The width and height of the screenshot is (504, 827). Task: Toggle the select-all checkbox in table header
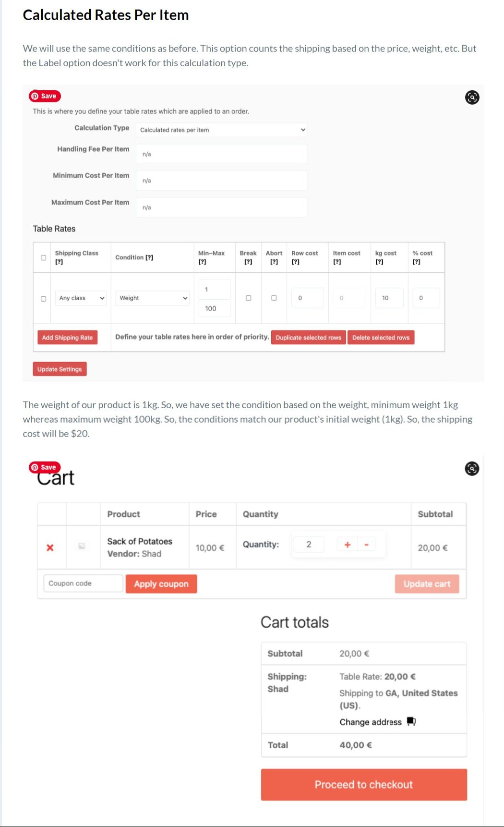pyautogui.click(x=43, y=258)
